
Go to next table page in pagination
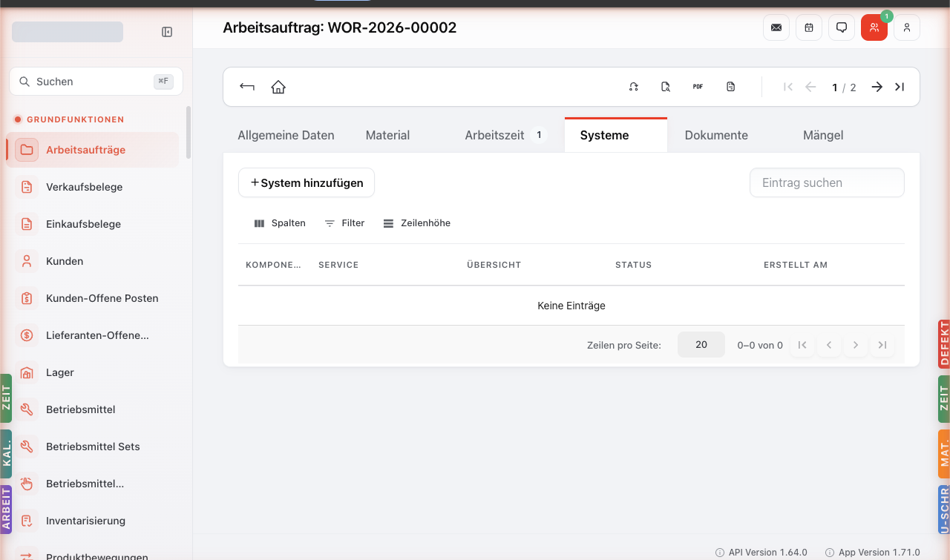(856, 345)
